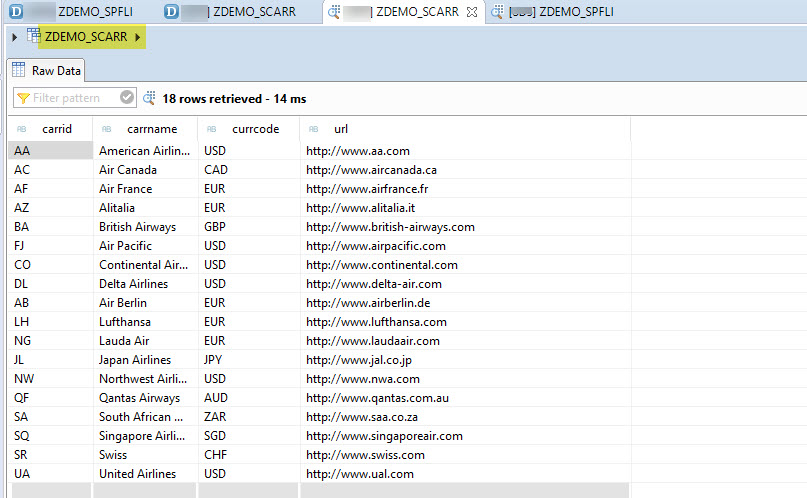This screenshot has width=807, height=498.
Task: Select the JPY currcode cell
Action: click(249, 360)
